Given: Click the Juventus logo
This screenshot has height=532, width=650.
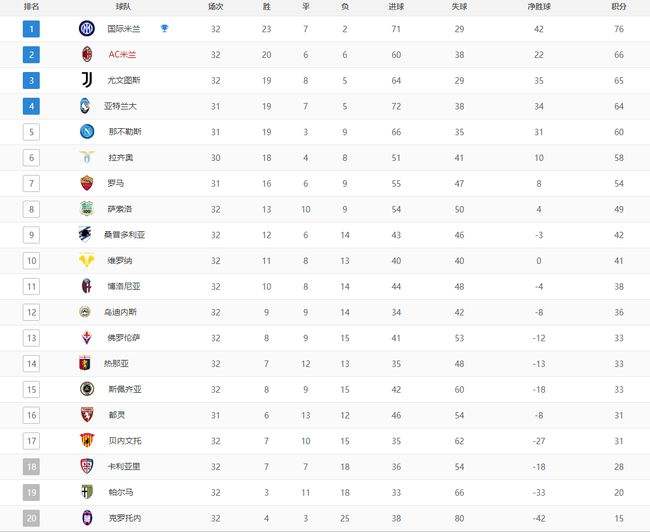Looking at the screenshot, I should [x=87, y=80].
